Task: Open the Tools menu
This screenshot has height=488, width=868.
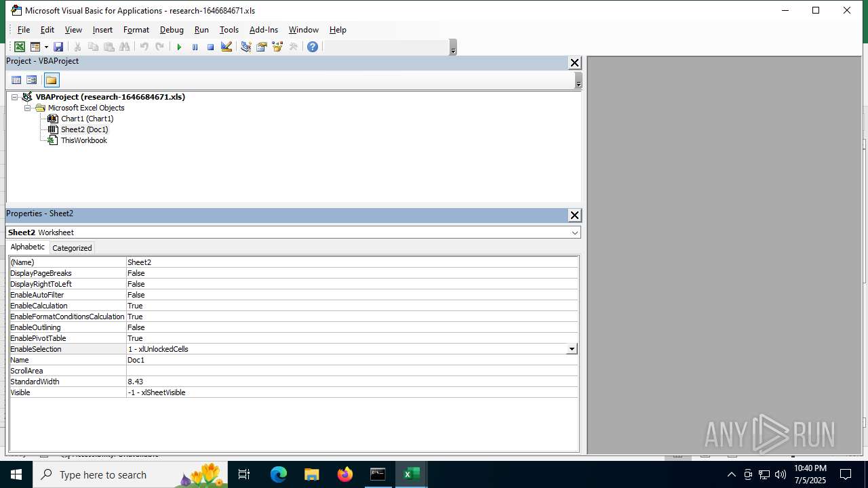Action: (229, 30)
